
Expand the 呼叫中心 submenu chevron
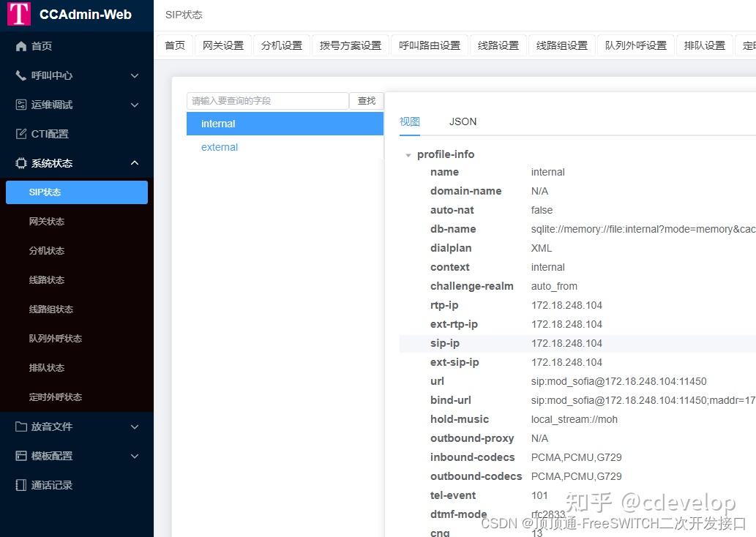[x=134, y=75]
